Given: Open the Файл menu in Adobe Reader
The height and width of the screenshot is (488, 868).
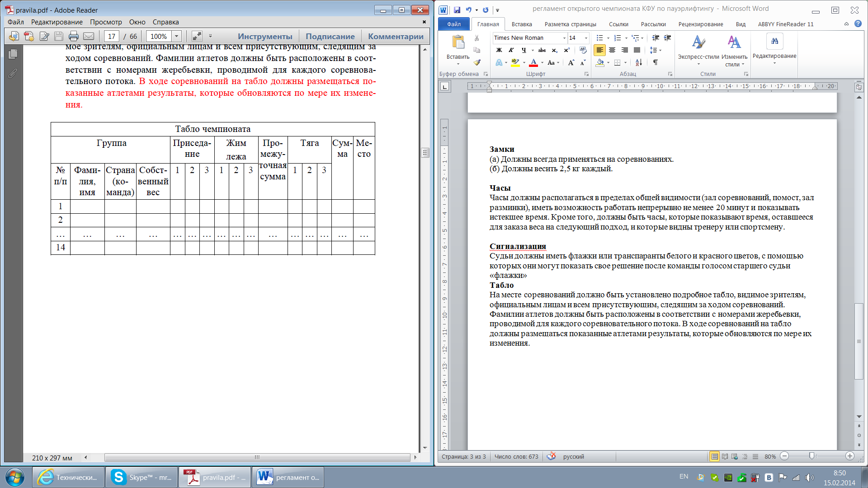Looking at the screenshot, I should pos(16,22).
